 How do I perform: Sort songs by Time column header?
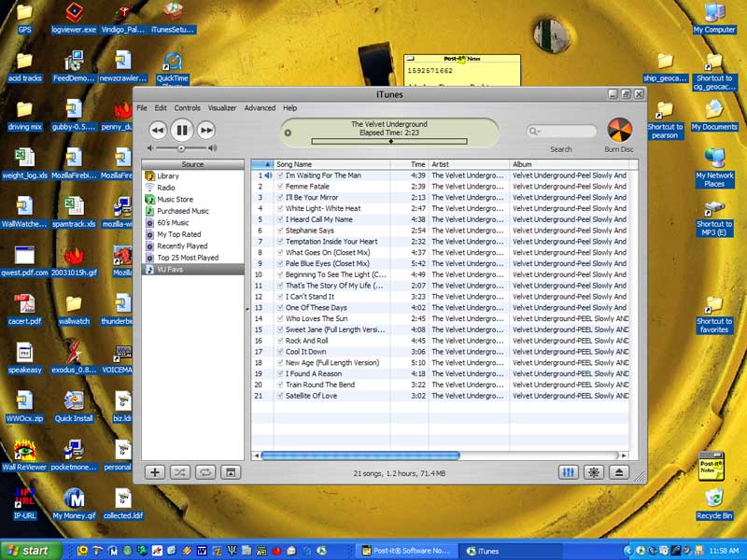(x=409, y=164)
